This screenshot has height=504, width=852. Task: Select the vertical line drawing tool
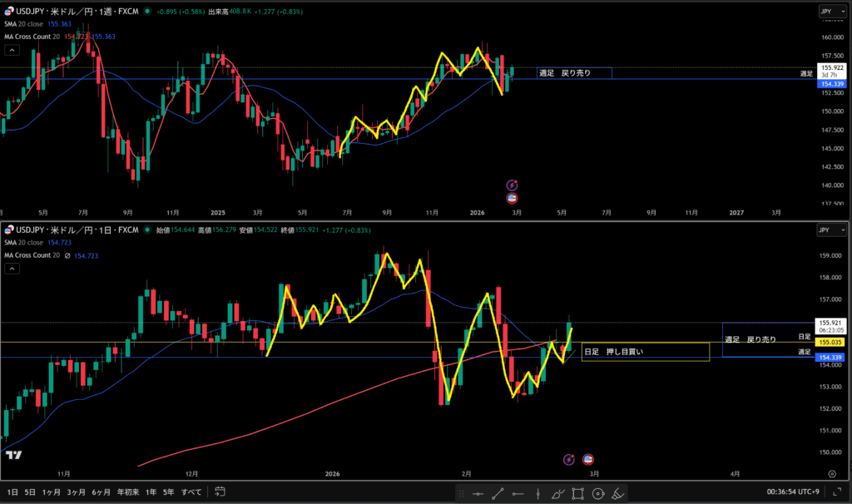pyautogui.click(x=537, y=492)
